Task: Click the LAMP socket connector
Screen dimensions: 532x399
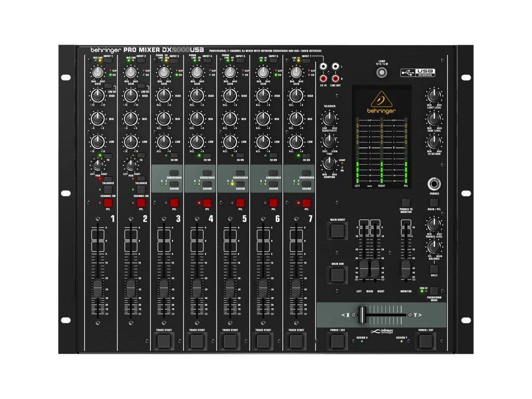Action: click(382, 73)
